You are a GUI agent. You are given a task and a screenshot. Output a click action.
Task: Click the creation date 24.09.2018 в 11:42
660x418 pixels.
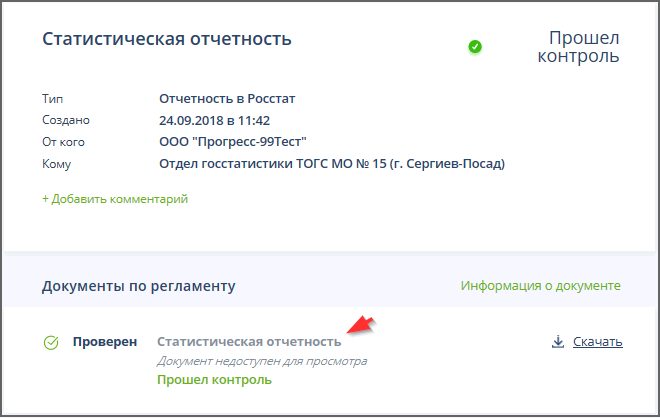click(x=215, y=120)
